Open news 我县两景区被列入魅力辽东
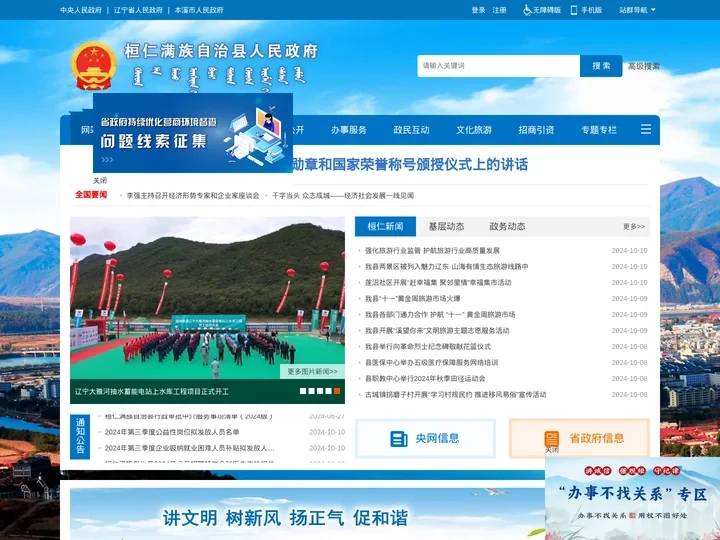The height and width of the screenshot is (540, 720). [x=446, y=267]
